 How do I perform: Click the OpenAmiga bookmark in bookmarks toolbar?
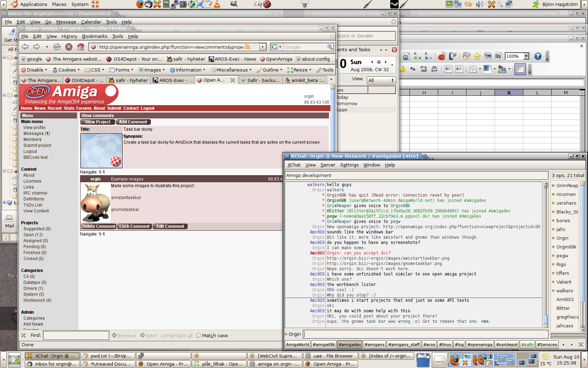(x=276, y=59)
